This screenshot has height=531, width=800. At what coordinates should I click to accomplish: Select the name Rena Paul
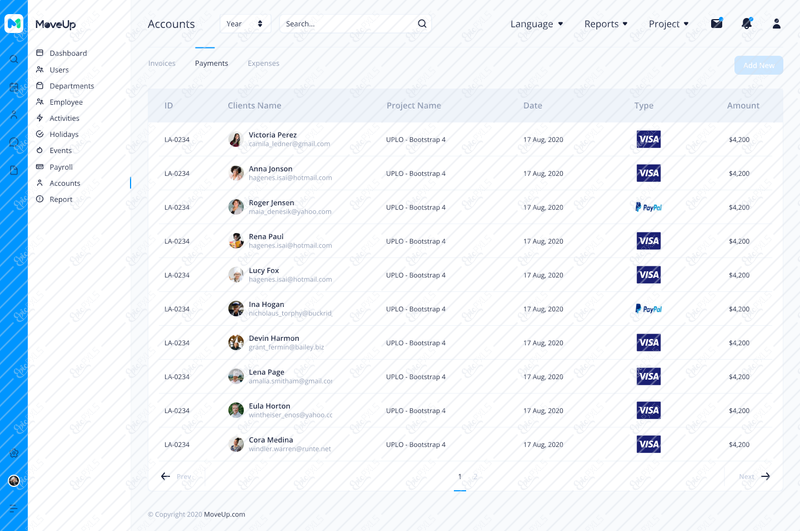click(x=266, y=237)
